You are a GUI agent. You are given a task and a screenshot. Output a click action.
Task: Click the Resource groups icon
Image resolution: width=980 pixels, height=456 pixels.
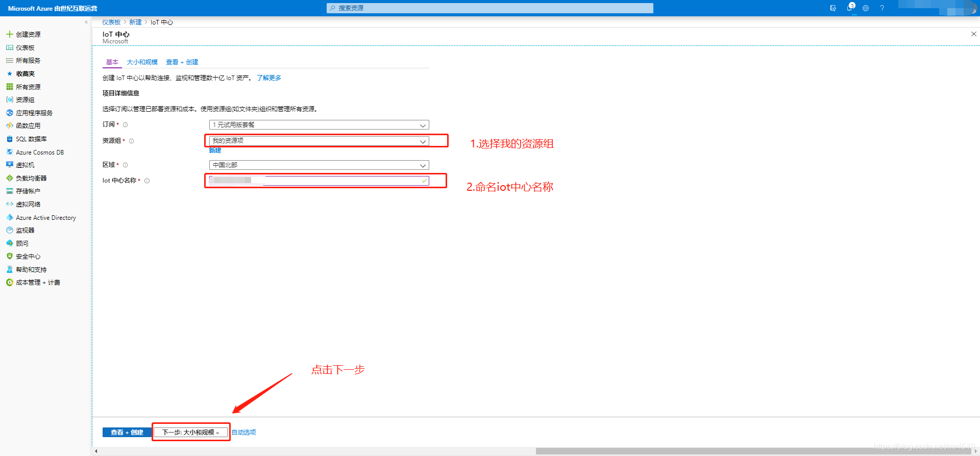pyautogui.click(x=9, y=99)
